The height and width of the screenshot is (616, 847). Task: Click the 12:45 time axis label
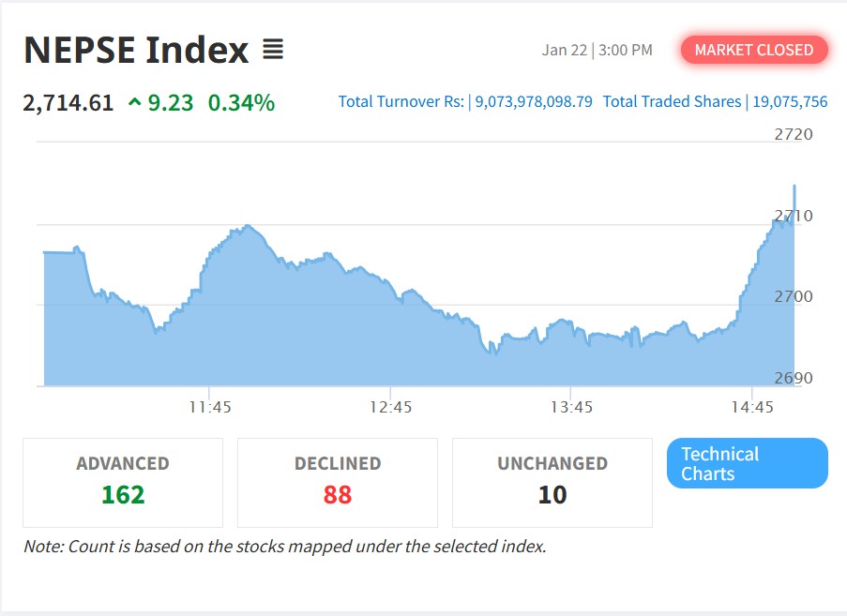tap(391, 407)
